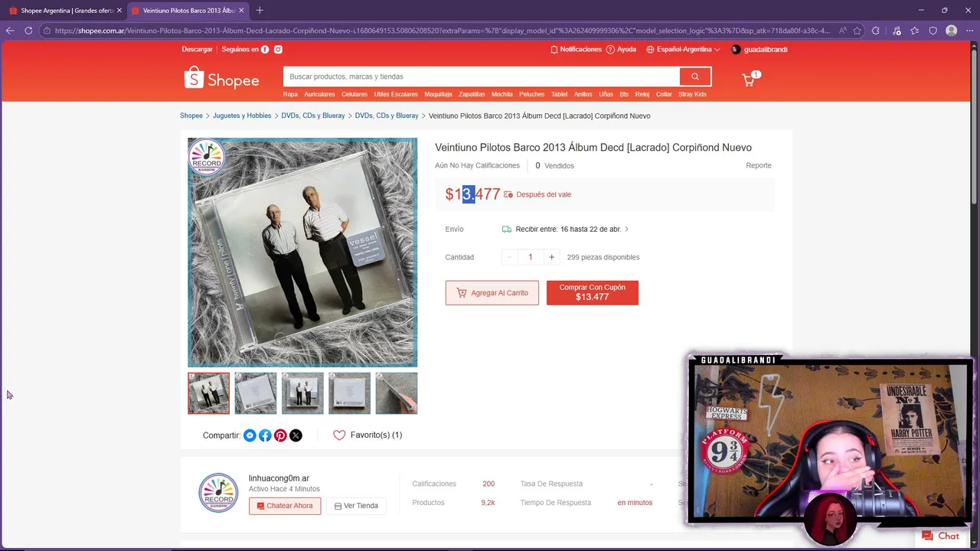This screenshot has width=980, height=551.
Task: Close the Veintiuno Pilotos browser tab
Action: [x=242, y=10]
